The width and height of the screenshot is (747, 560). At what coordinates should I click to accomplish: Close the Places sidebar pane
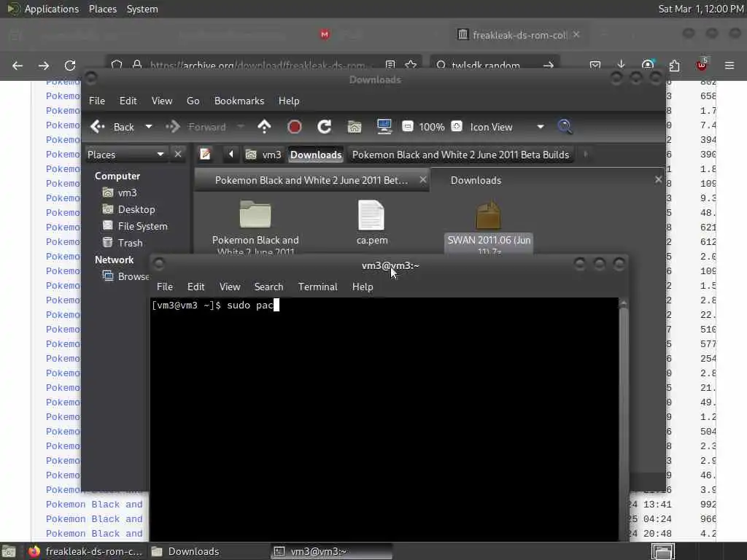[178, 154]
